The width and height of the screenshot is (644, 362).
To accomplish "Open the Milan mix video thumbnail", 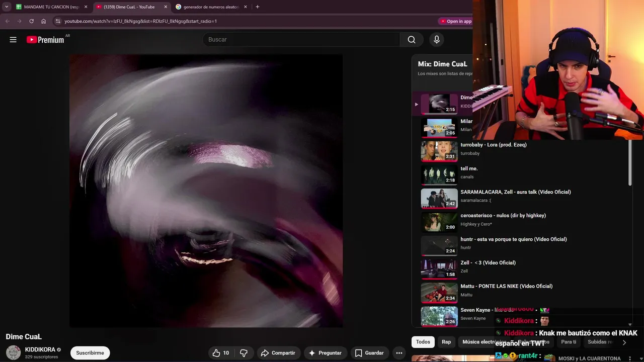I will tap(439, 127).
